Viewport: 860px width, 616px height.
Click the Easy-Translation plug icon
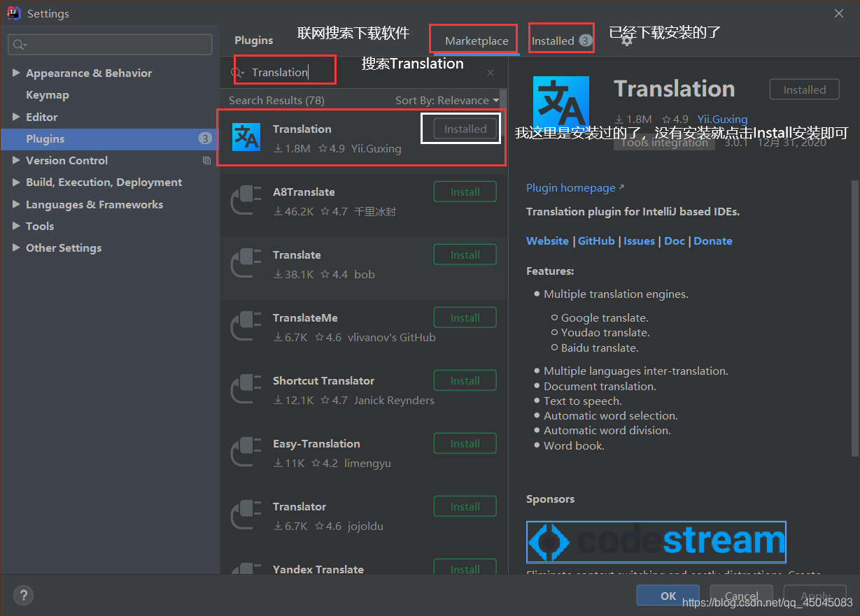pos(246,452)
